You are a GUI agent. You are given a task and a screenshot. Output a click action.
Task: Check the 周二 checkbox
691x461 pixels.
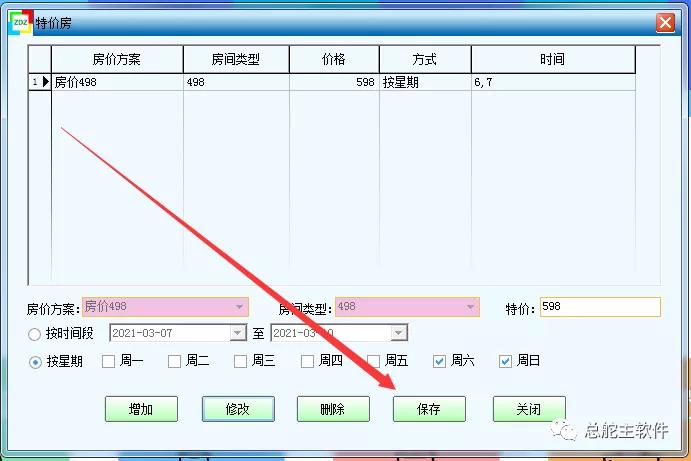175,361
